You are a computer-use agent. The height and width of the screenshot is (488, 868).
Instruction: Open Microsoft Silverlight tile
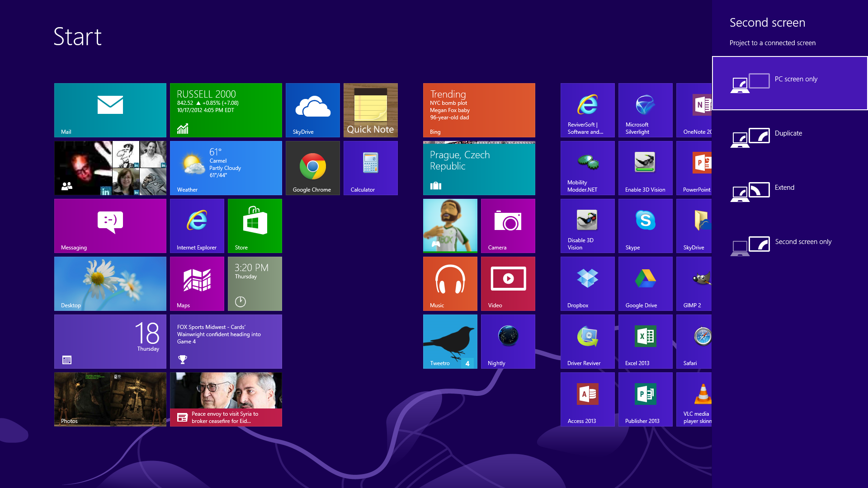click(646, 110)
